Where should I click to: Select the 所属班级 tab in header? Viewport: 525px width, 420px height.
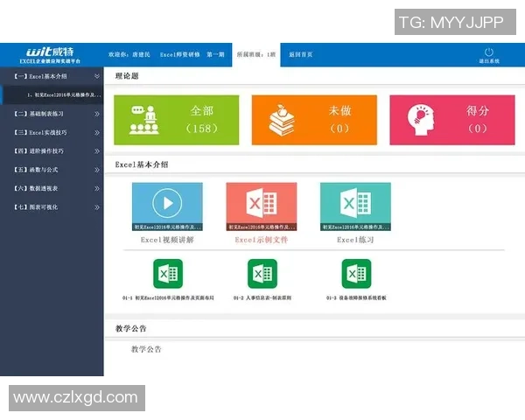pos(255,54)
